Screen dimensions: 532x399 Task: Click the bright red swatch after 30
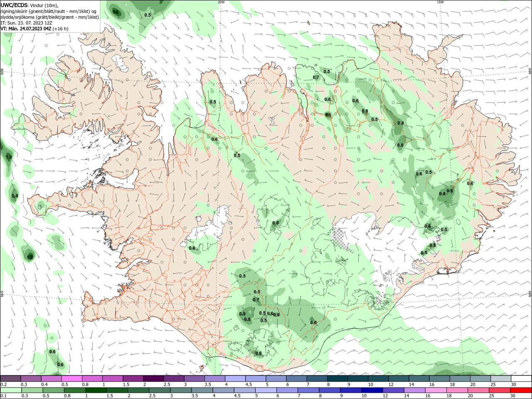[x=521, y=390]
